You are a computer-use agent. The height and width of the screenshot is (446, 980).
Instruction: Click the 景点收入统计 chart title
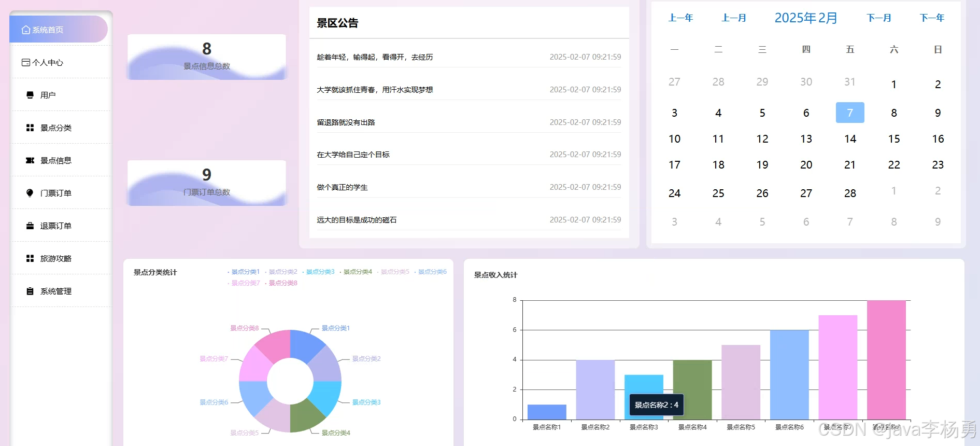[x=495, y=275]
